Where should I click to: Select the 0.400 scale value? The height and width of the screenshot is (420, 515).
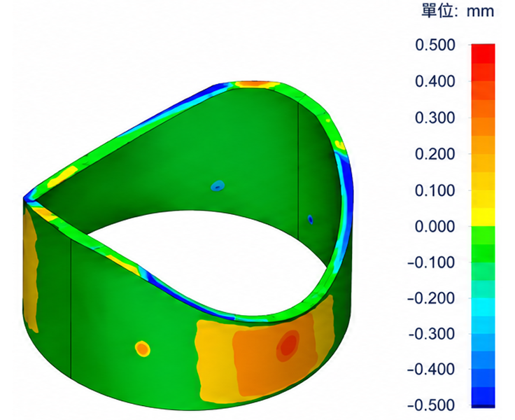(x=435, y=81)
